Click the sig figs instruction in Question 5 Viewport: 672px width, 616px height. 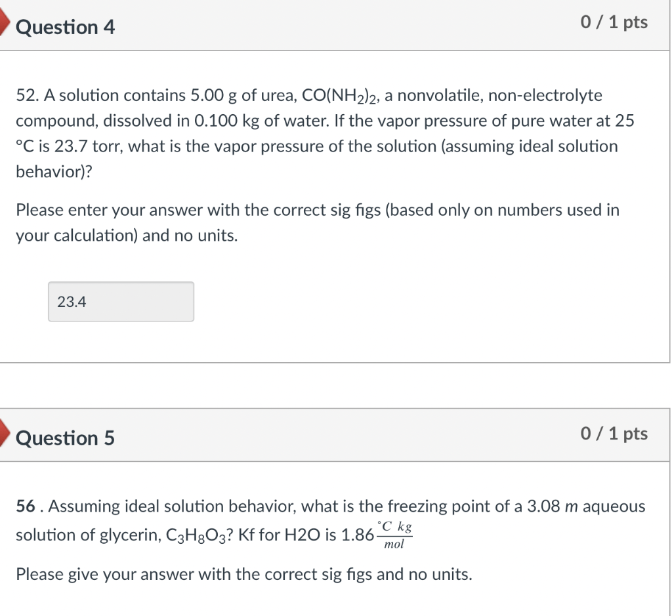[244, 575]
